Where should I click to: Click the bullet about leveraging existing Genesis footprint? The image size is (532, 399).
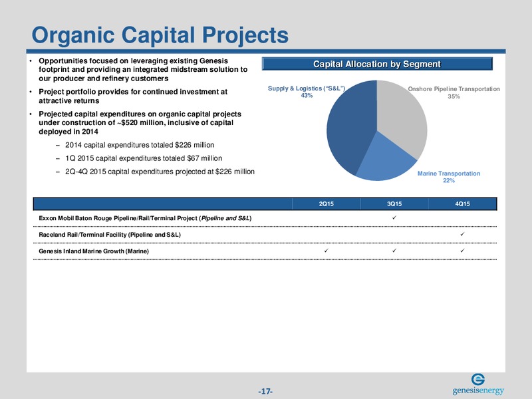(143, 70)
